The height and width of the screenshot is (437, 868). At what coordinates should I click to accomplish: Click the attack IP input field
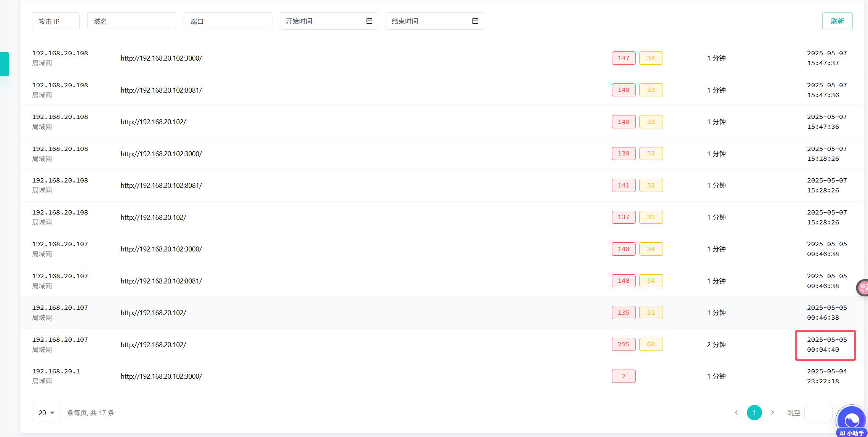pos(56,21)
